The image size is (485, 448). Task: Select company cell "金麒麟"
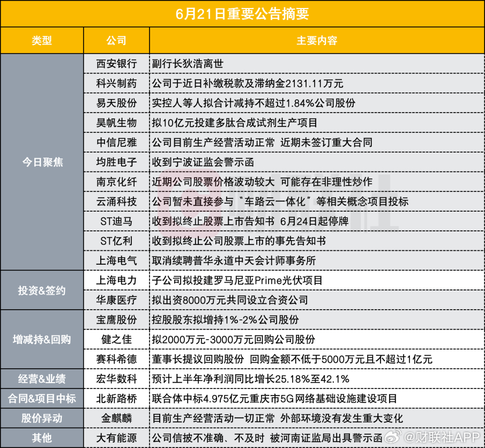pos(117,419)
